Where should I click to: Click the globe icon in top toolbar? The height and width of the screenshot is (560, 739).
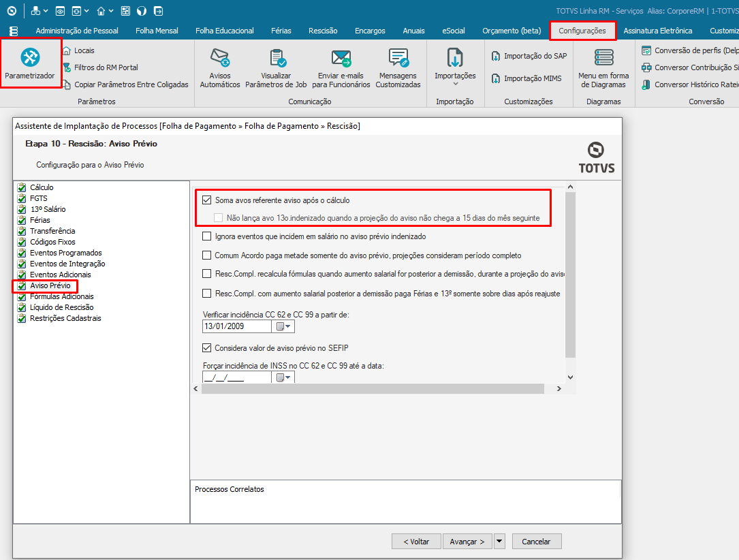142,10
